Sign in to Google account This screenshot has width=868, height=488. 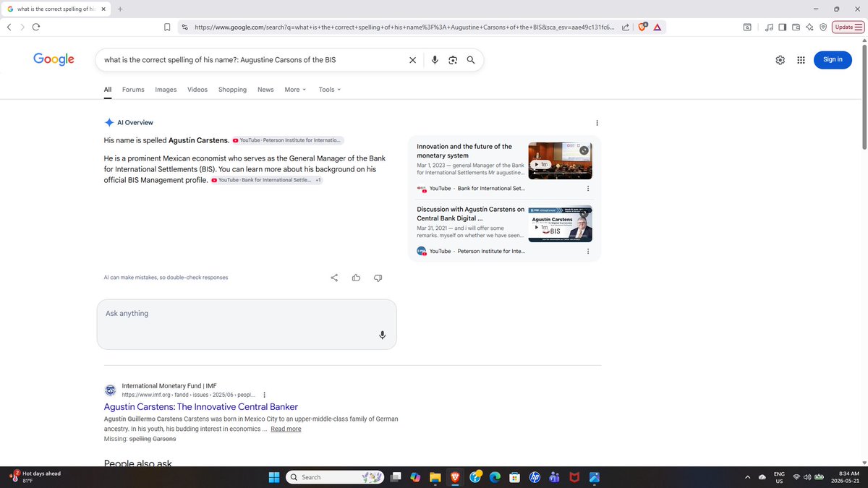[x=833, y=59]
